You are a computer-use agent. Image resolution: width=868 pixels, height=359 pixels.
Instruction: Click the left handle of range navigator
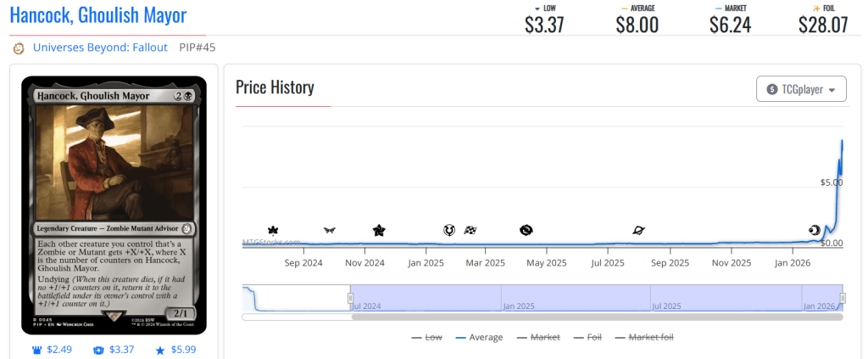[x=350, y=298]
